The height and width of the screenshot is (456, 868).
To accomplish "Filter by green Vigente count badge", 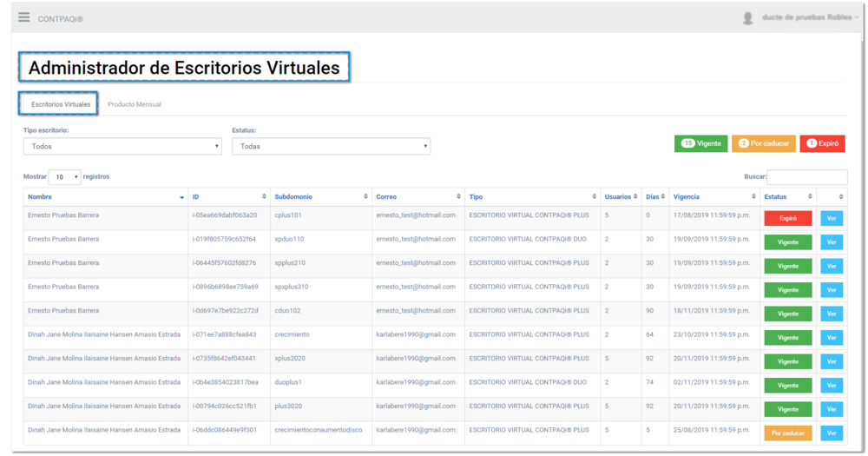I will (700, 143).
